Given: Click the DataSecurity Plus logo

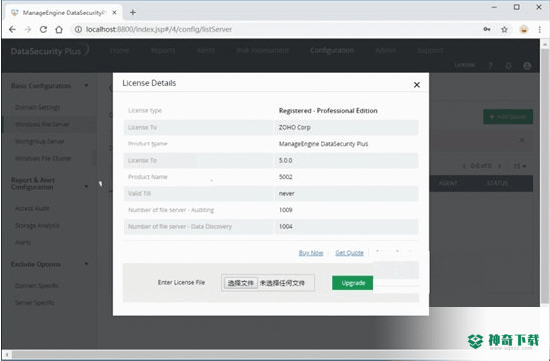Looking at the screenshot, I should click(x=49, y=51).
